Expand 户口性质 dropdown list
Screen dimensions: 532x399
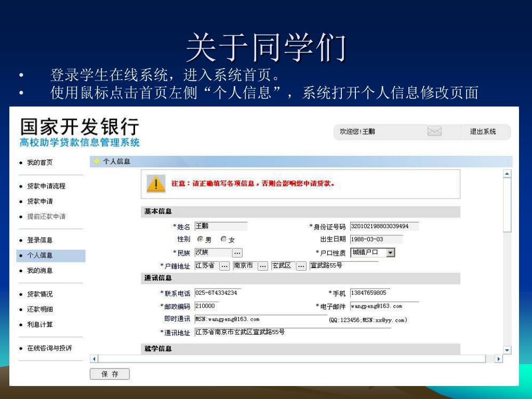coord(391,253)
